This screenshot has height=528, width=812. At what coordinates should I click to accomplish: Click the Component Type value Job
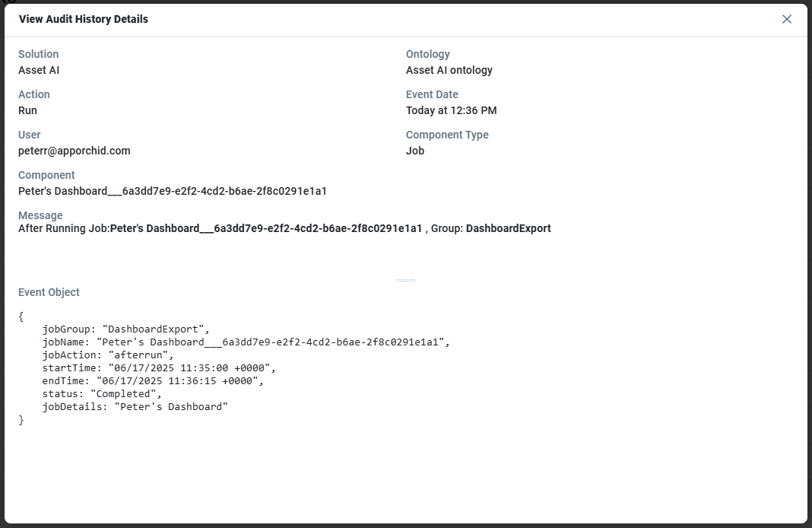click(415, 151)
